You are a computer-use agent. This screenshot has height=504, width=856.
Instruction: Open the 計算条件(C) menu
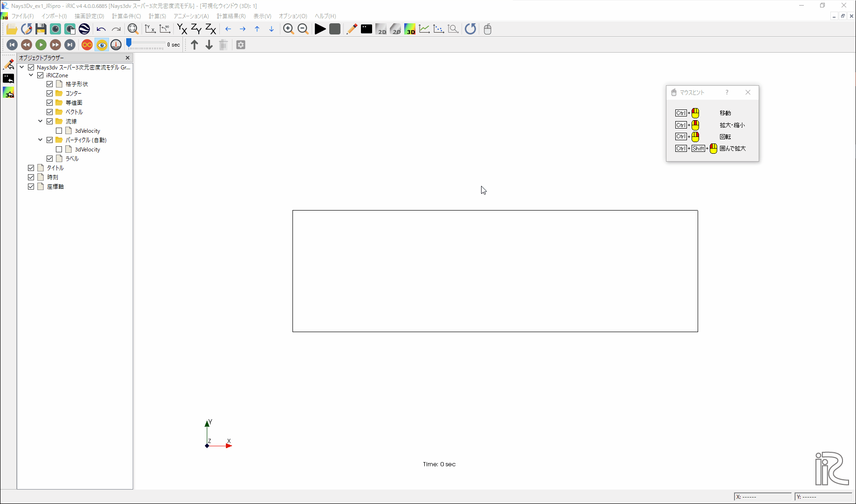pos(126,16)
